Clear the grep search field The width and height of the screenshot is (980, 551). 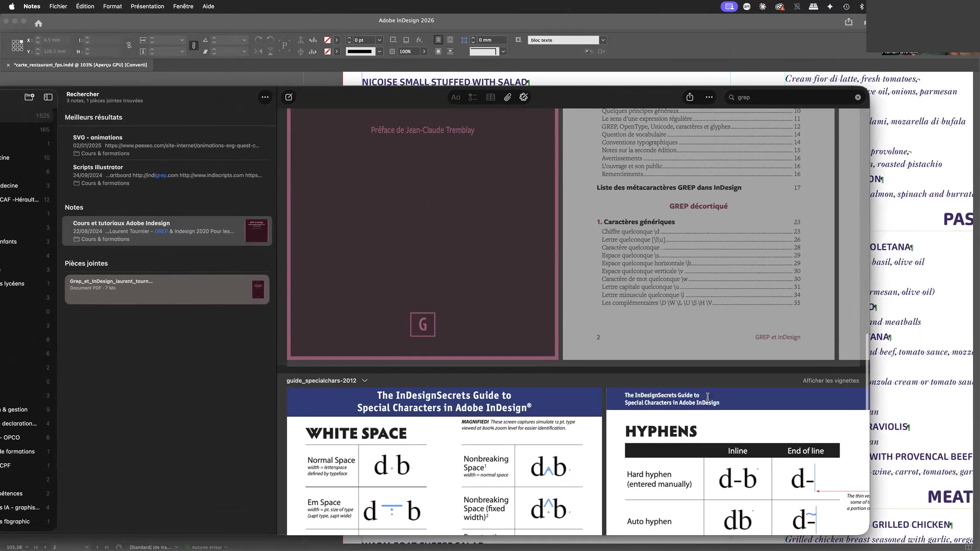(x=858, y=98)
